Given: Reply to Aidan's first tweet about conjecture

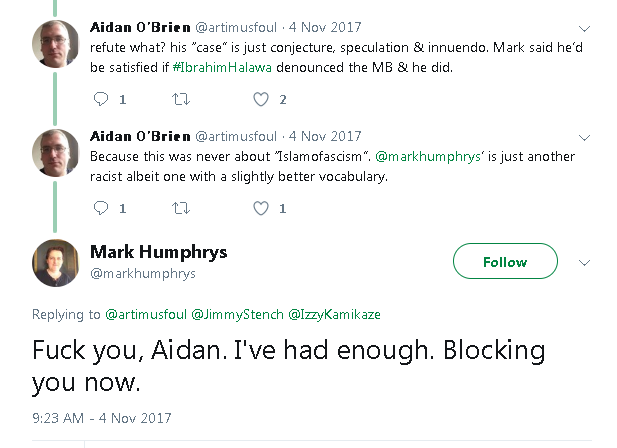Looking at the screenshot, I should (100, 99).
